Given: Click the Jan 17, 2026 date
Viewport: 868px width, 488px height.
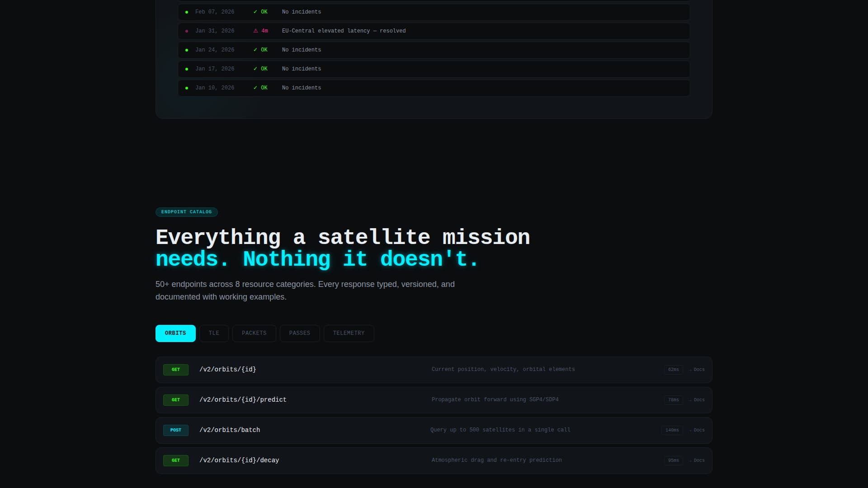Looking at the screenshot, I should pyautogui.click(x=215, y=69).
